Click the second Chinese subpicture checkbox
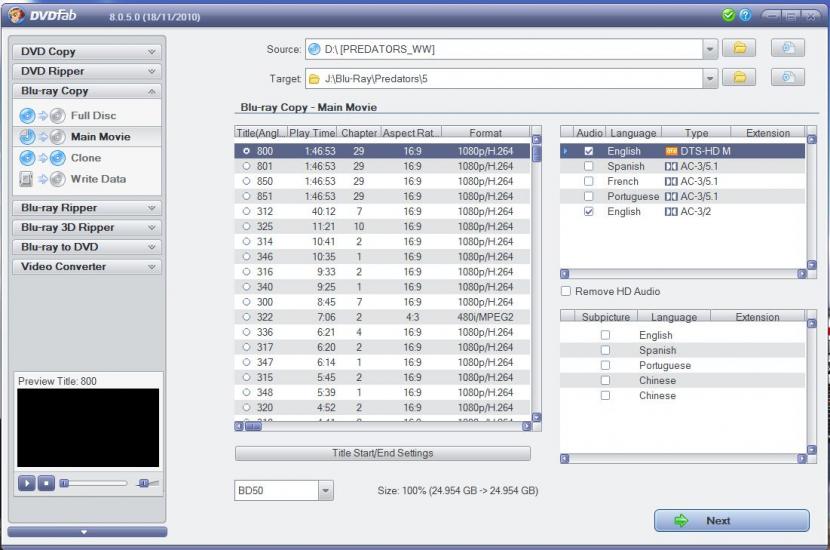 (x=606, y=395)
